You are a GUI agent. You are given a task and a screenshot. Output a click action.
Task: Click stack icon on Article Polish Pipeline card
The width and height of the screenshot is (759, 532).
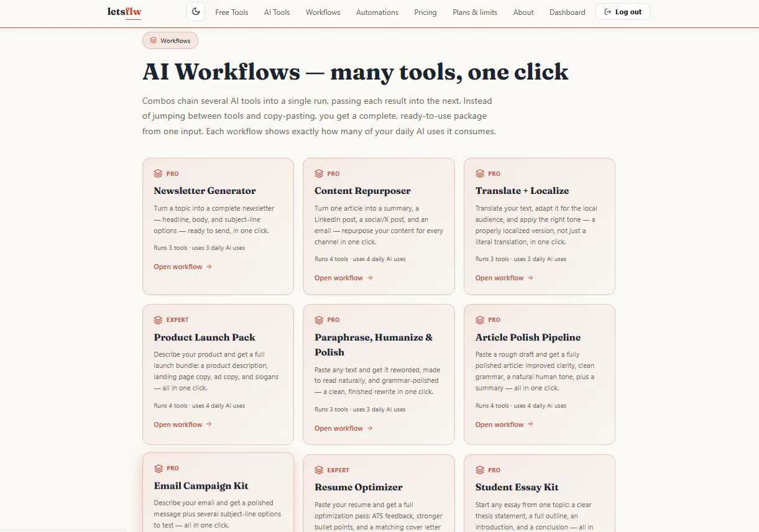(x=480, y=320)
